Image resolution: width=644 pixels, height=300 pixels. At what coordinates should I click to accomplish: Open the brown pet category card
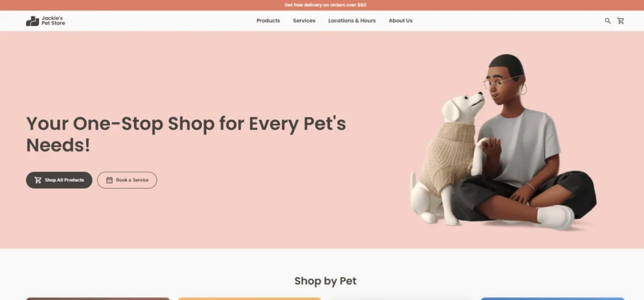97,299
